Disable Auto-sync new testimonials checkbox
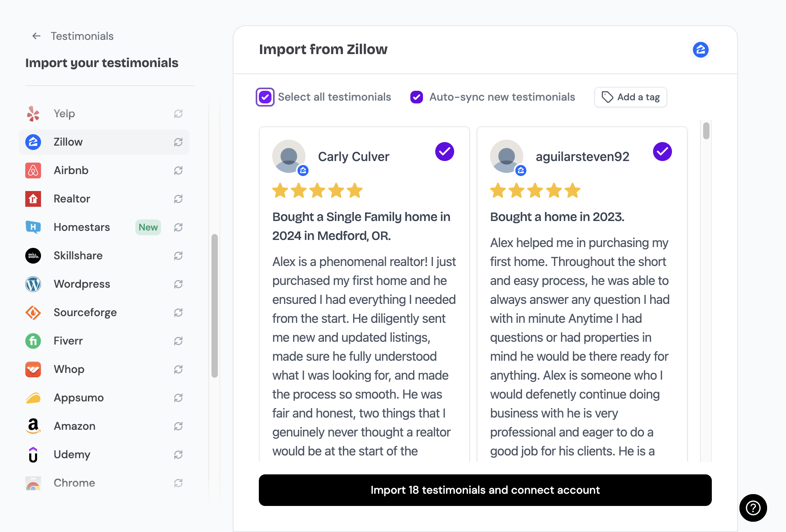Image resolution: width=786 pixels, height=532 pixels. pyautogui.click(x=417, y=97)
